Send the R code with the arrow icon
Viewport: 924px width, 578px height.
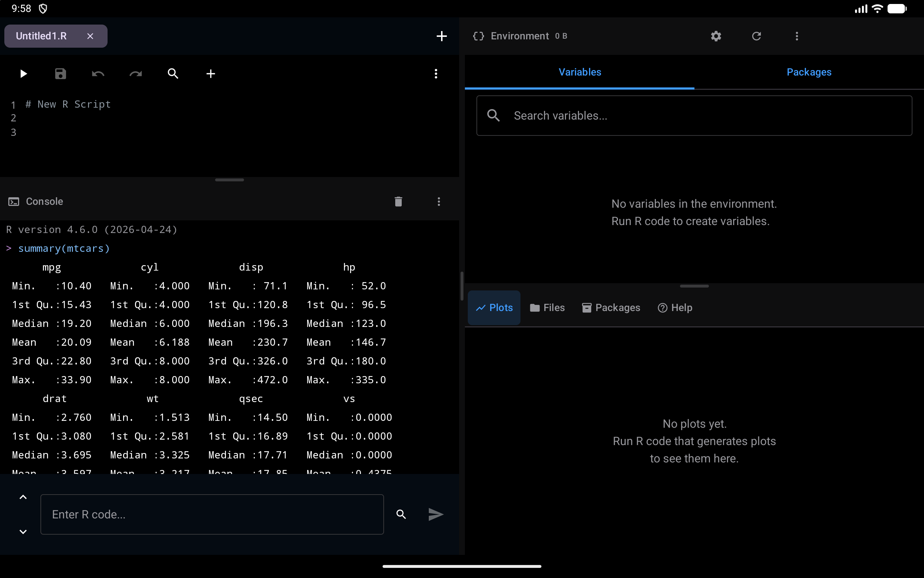(436, 514)
